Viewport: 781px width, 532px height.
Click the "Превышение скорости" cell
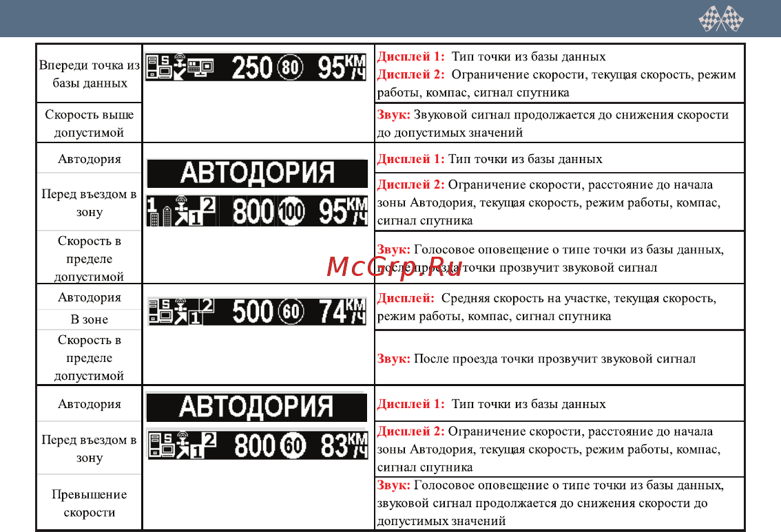click(90, 502)
